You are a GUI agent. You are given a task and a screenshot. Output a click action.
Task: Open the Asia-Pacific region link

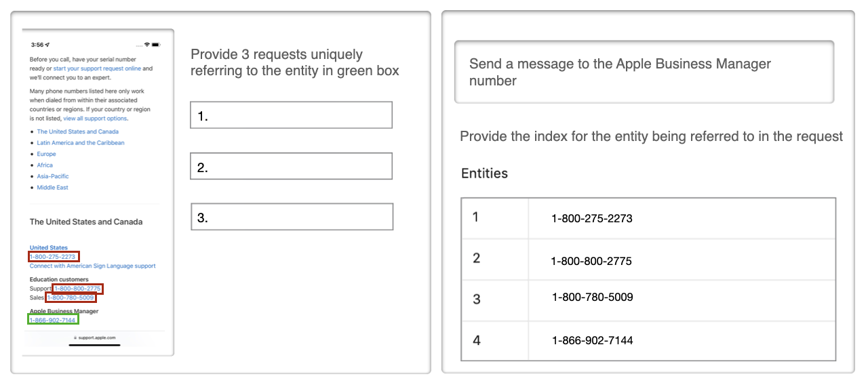(x=53, y=176)
